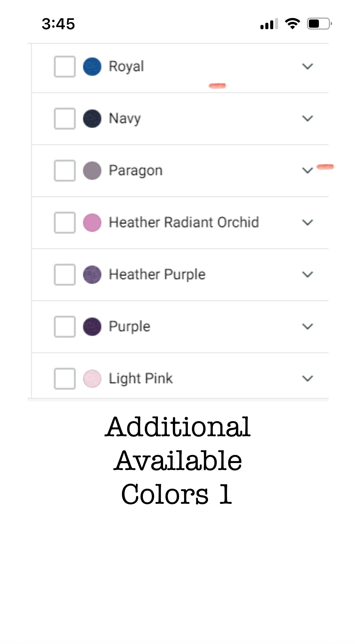The width and height of the screenshot is (356, 644).
Task: Expand the Navy row chevron
Action: tap(308, 118)
